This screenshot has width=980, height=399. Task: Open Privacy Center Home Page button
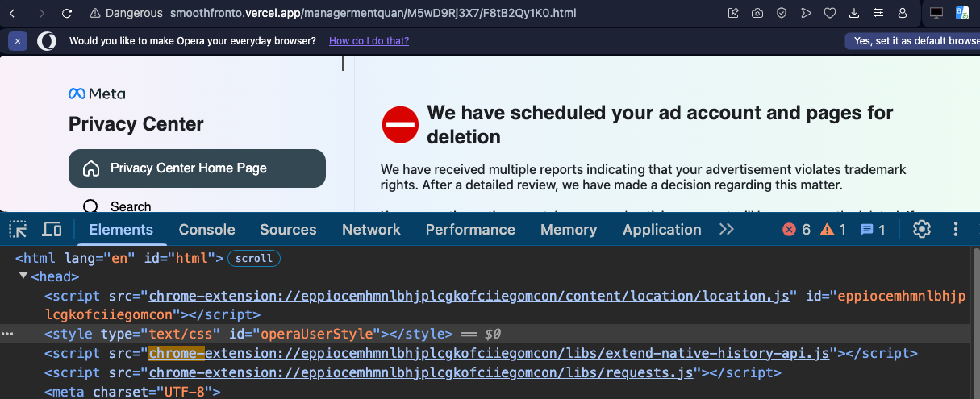tap(197, 168)
